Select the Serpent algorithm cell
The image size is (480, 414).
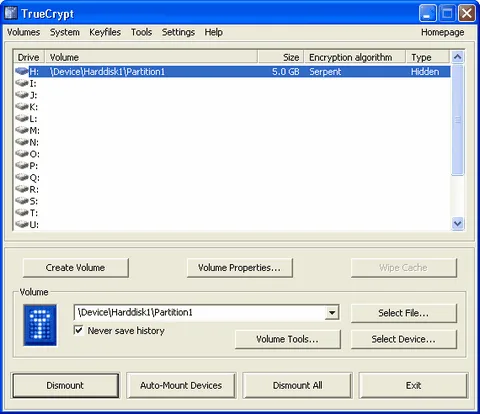[325, 72]
